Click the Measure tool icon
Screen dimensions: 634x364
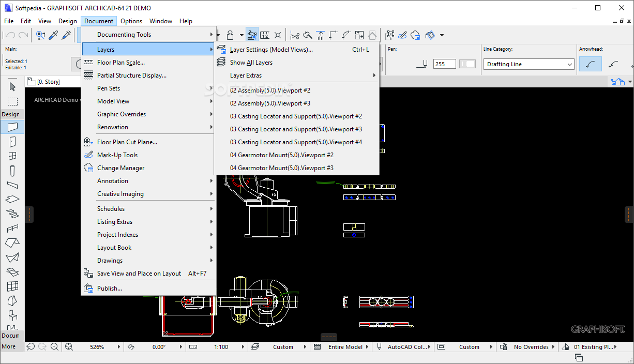pyautogui.click(x=265, y=35)
